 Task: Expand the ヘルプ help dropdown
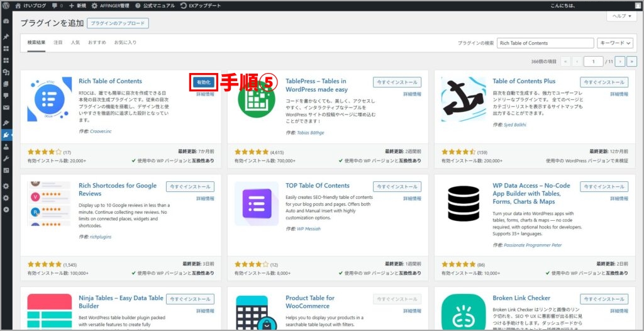pos(621,17)
